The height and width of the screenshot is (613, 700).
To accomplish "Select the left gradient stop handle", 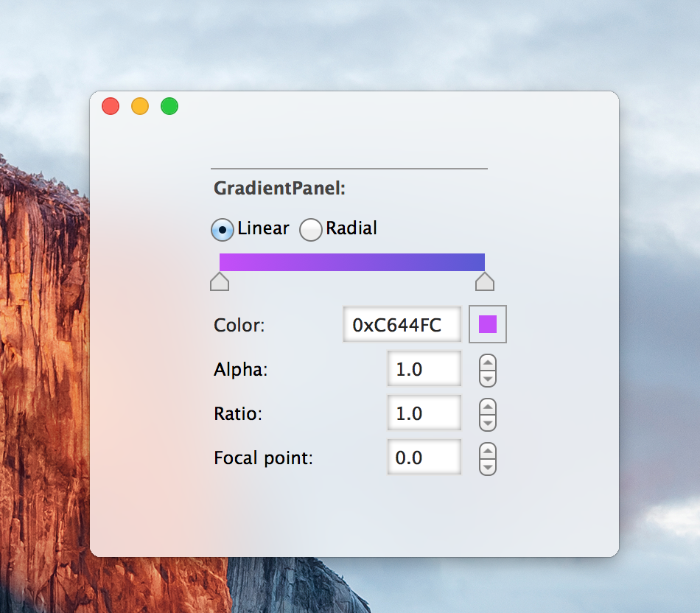I will click(x=220, y=281).
